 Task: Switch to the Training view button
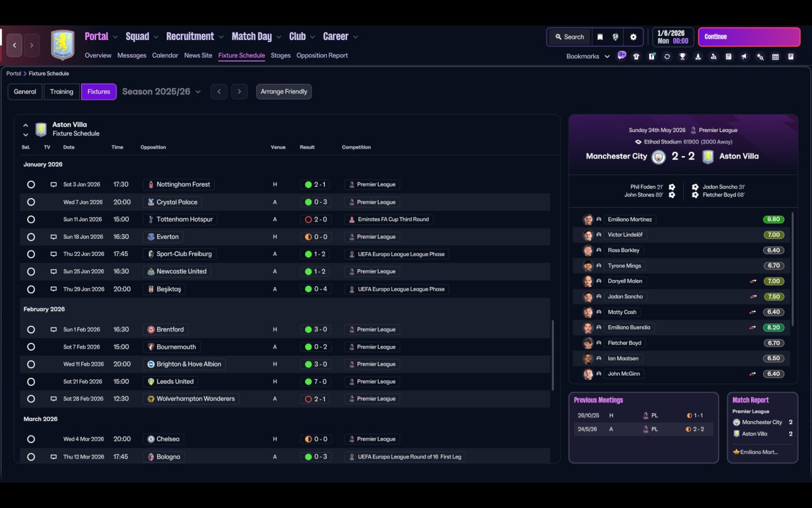(x=62, y=91)
